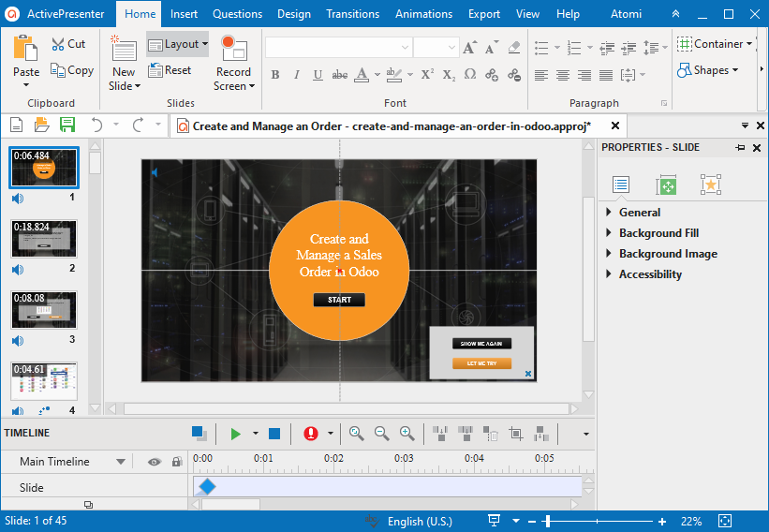Increase font size with grow icon
This screenshot has width=769, height=532.
tap(469, 48)
